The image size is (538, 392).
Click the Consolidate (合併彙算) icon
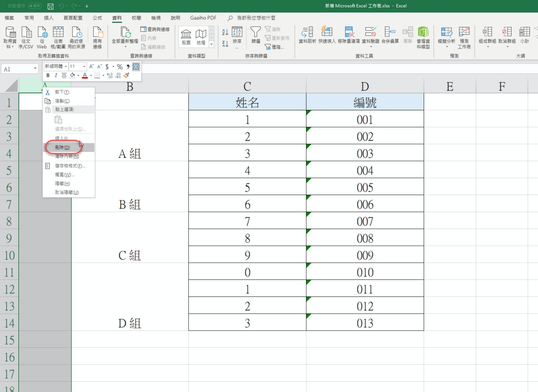(x=390, y=35)
